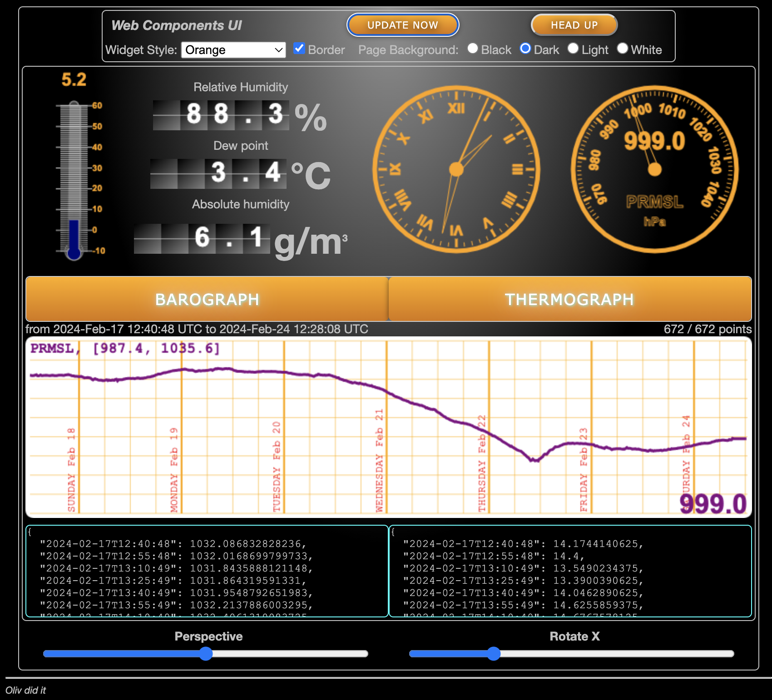Click the pressure JSON data panel
This screenshot has height=700, width=772.
[x=207, y=571]
